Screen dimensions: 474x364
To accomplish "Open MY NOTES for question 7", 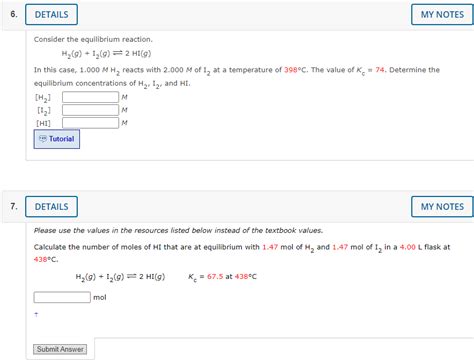I will 442,207.
